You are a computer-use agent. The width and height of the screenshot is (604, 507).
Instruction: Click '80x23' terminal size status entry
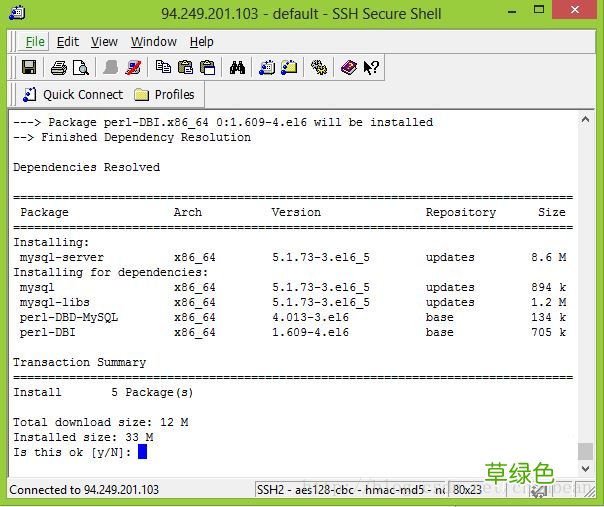[x=467, y=490]
